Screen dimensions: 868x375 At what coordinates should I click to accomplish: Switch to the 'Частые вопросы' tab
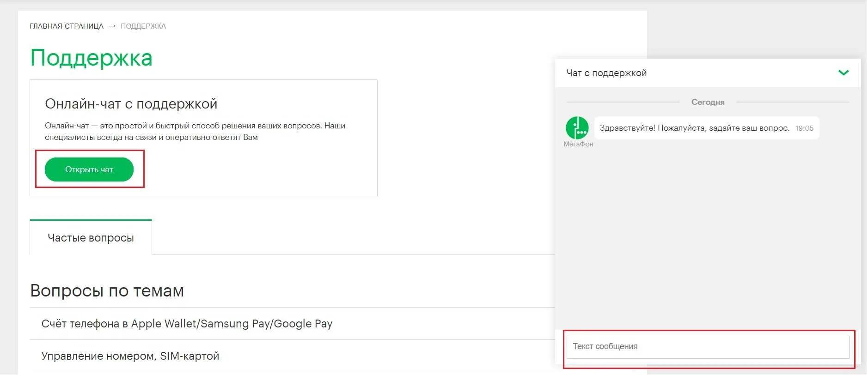tap(91, 237)
